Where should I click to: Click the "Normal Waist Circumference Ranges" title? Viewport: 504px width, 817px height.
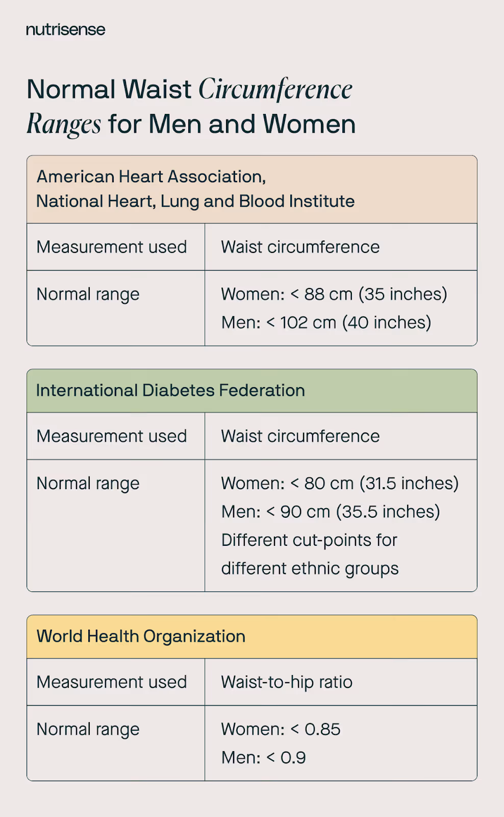point(191,106)
